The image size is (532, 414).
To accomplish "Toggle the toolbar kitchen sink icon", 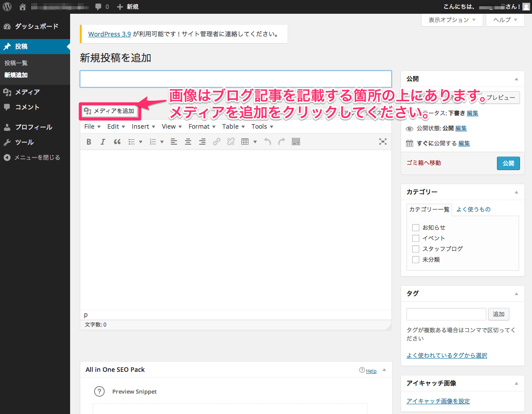I will [296, 142].
